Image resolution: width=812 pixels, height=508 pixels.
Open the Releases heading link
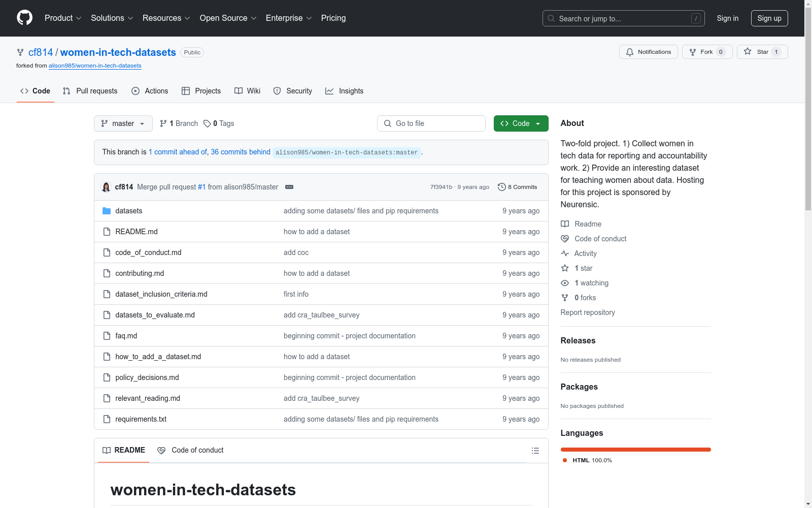click(578, 340)
